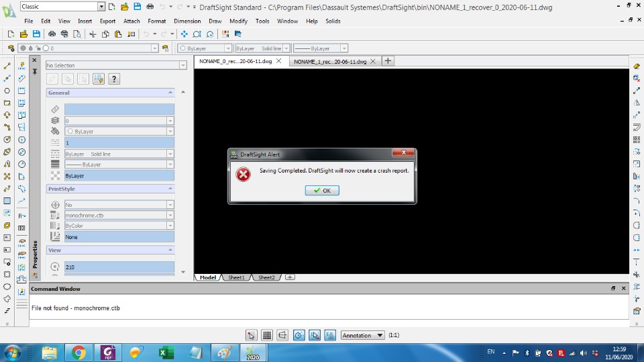This screenshot has width=644, height=362.
Task: Click the Print Preview icon
Action: (x=76, y=34)
